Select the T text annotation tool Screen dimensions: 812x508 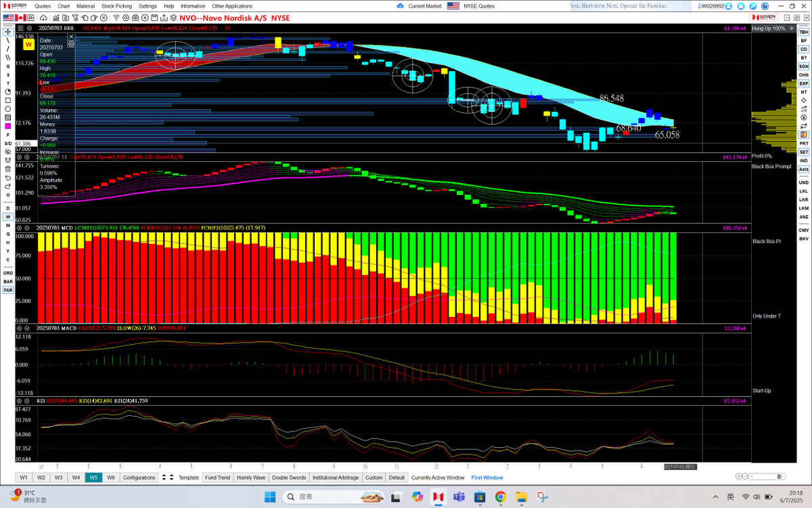point(8,83)
